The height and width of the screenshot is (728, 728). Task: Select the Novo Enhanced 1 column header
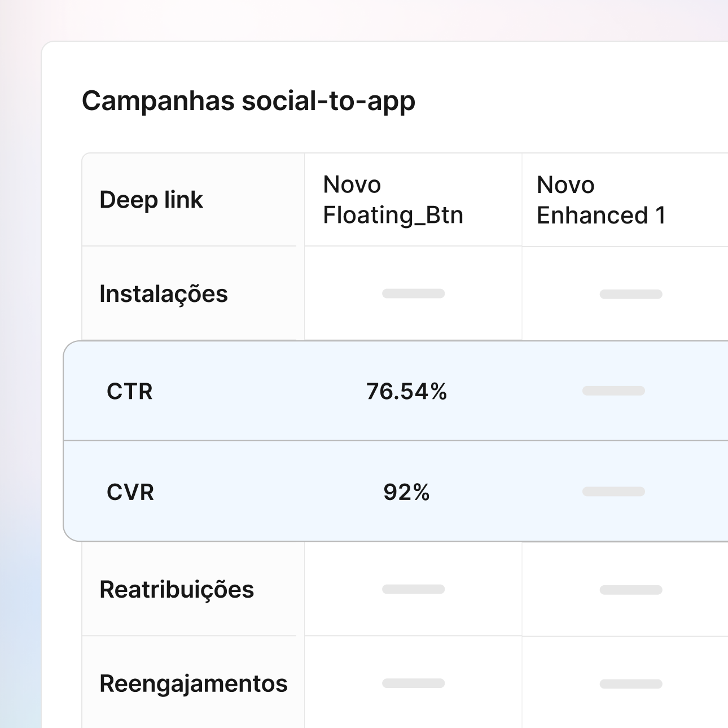click(x=601, y=200)
